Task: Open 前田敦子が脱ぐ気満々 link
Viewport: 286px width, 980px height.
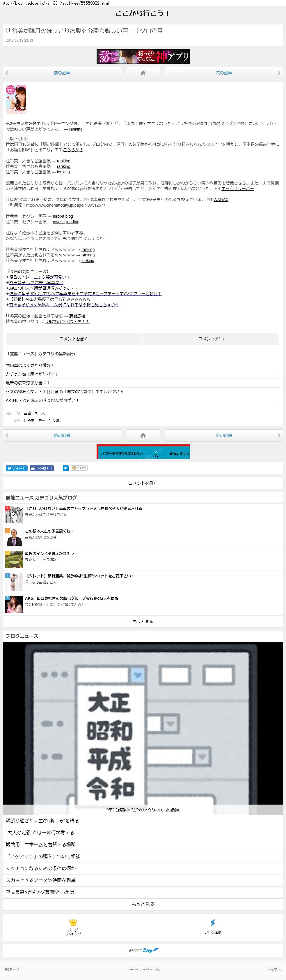Action: pos(64,305)
